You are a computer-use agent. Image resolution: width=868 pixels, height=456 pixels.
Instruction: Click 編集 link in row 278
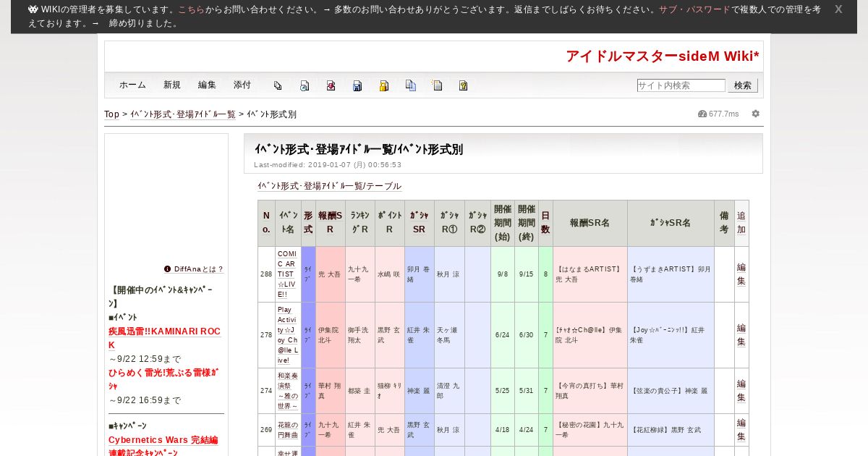pos(741,335)
